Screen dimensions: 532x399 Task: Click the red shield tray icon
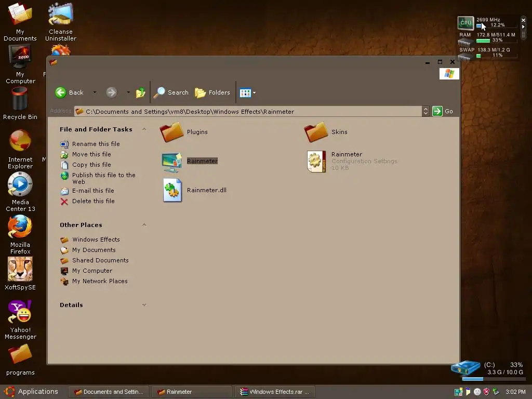click(486, 392)
